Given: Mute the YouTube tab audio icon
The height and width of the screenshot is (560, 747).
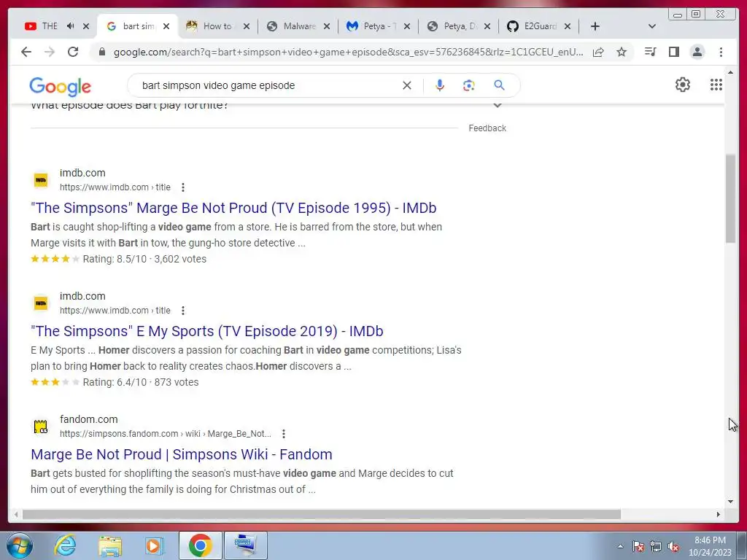Looking at the screenshot, I should click(71, 26).
